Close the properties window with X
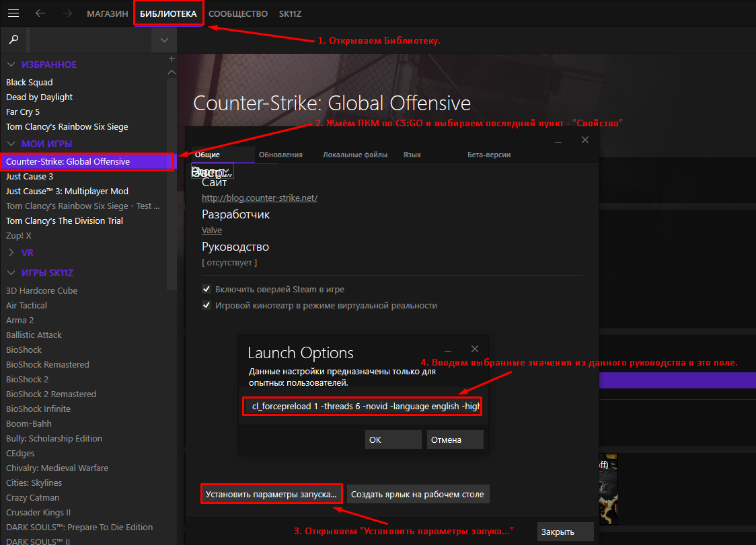The width and height of the screenshot is (756, 545). [x=585, y=140]
